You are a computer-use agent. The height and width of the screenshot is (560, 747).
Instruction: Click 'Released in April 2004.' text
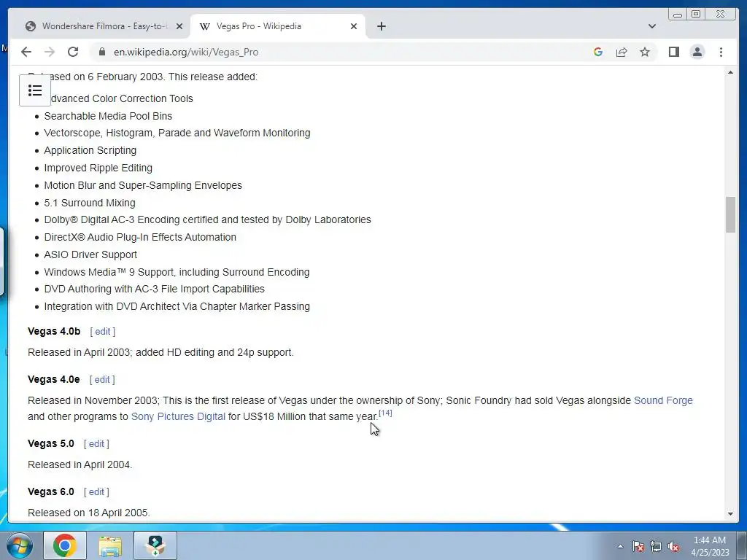(x=80, y=464)
